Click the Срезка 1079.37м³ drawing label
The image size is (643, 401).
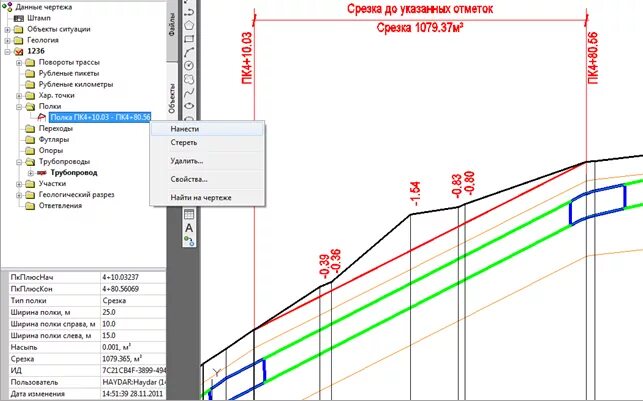click(420, 28)
